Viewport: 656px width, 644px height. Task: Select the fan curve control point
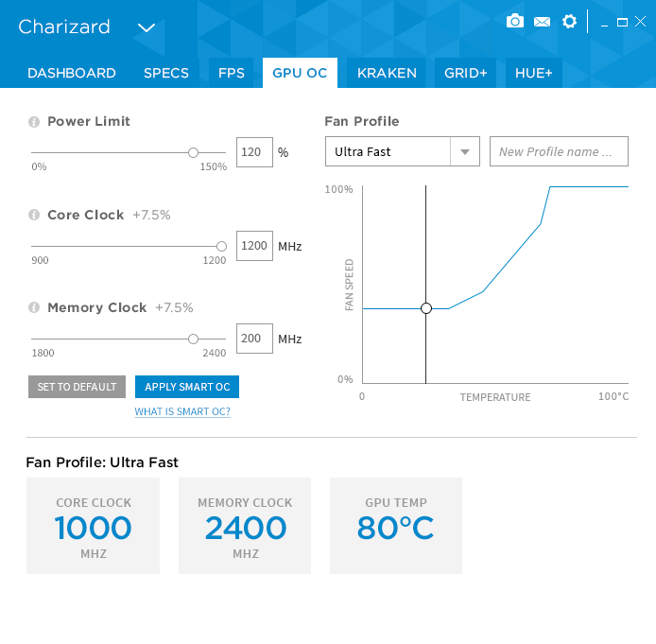tap(426, 308)
